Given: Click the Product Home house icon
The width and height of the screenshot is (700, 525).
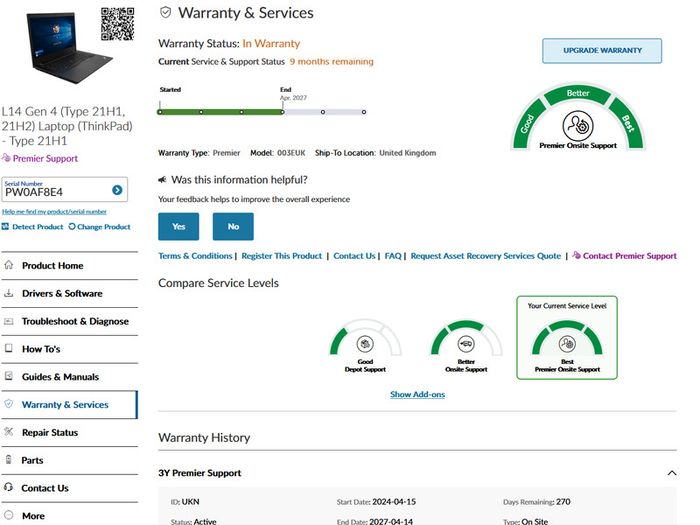Looking at the screenshot, I should coord(8,265).
